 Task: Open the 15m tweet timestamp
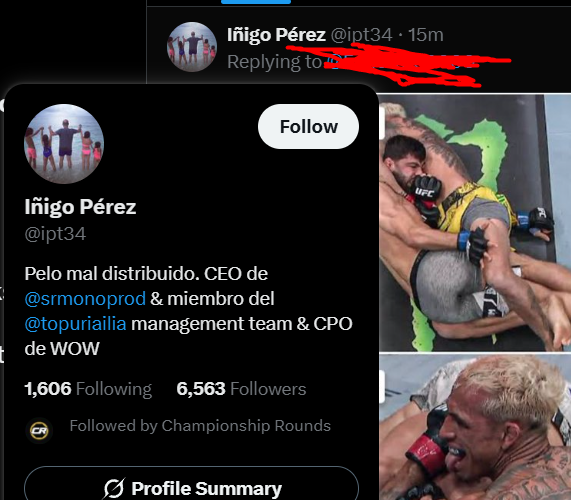pyautogui.click(x=426, y=35)
